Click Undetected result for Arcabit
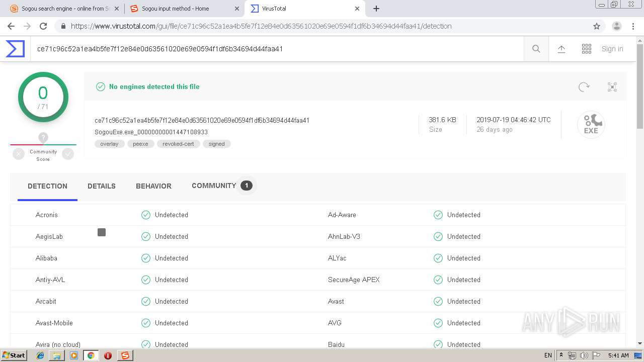644x362 pixels. pyautogui.click(x=165, y=301)
